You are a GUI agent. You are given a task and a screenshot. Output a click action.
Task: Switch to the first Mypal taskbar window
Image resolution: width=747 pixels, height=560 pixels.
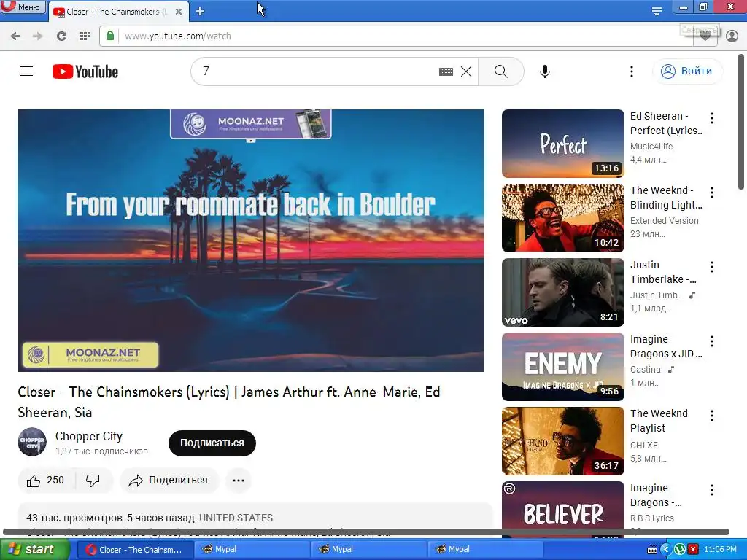(251, 550)
